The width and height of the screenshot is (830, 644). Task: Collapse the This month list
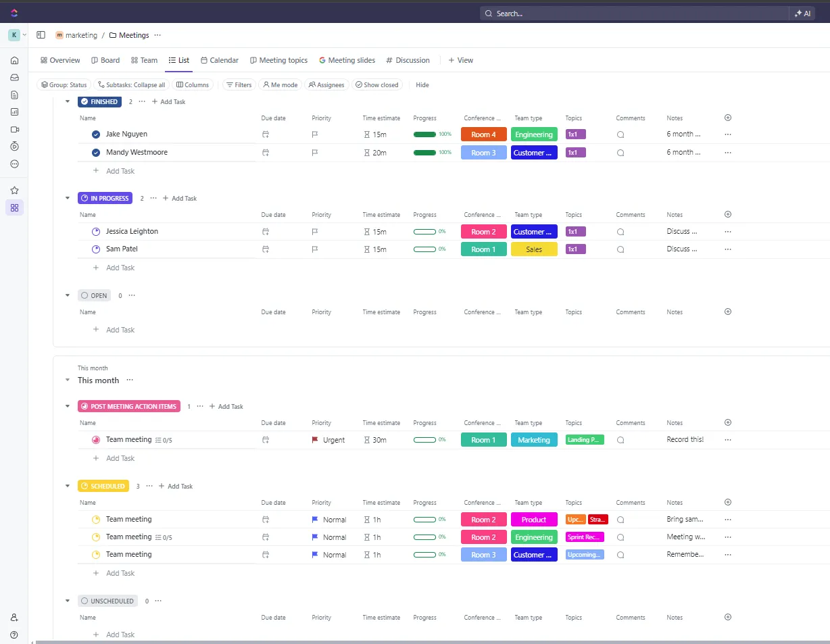point(67,380)
